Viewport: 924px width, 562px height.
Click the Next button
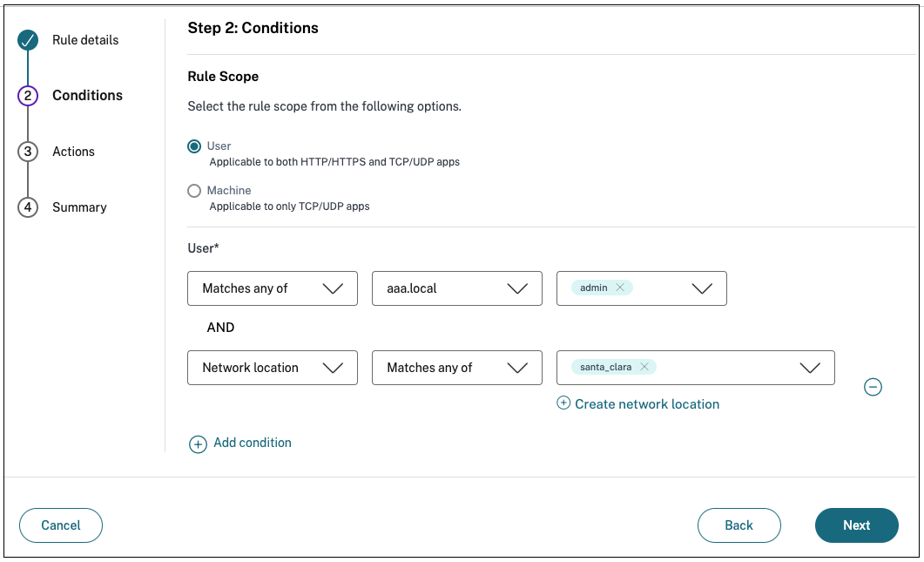click(856, 525)
